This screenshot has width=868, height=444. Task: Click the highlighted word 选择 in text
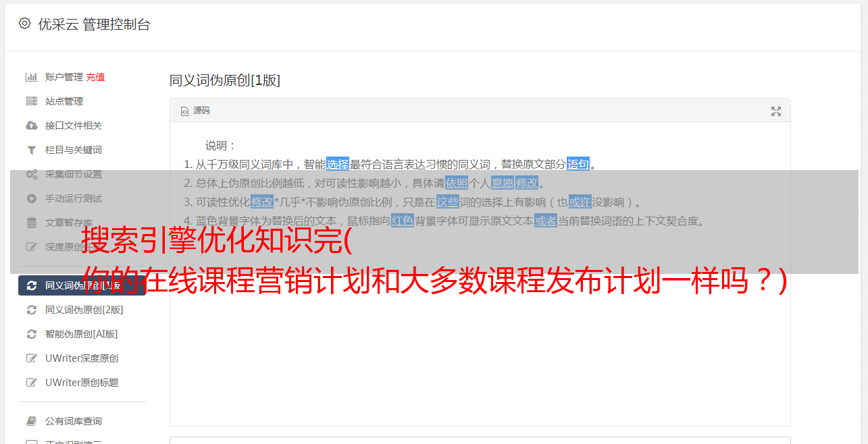pos(338,164)
